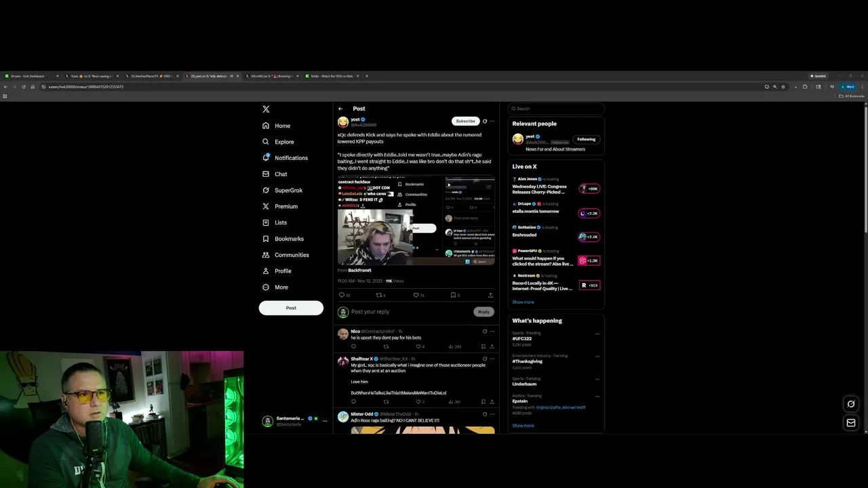
Task: Subscribe to yeet
Action: pos(465,121)
